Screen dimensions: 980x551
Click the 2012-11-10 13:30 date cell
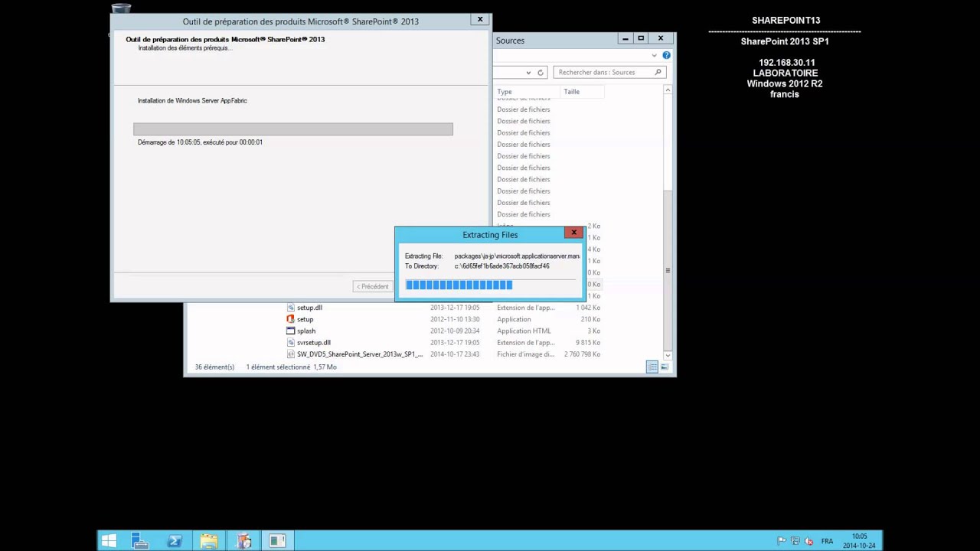tap(455, 319)
